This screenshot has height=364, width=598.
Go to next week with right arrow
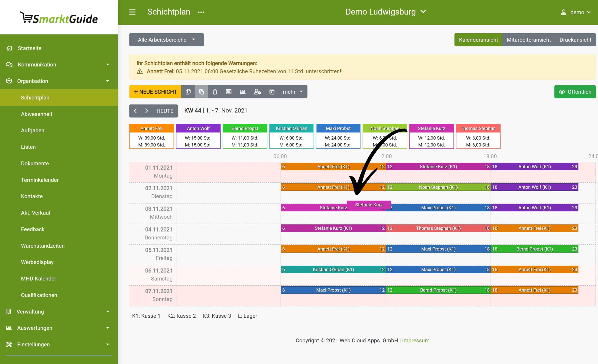point(146,111)
